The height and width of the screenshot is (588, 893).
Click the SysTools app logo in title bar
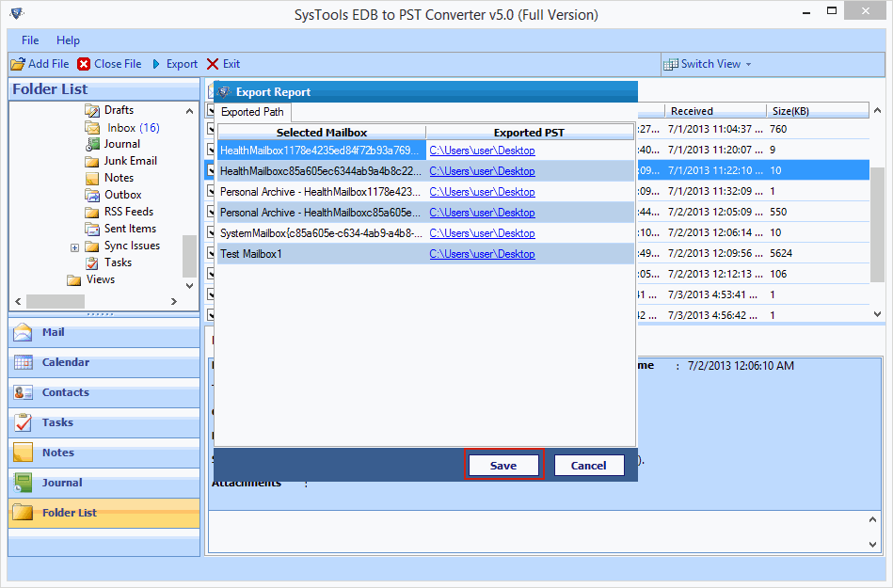pyautogui.click(x=17, y=12)
